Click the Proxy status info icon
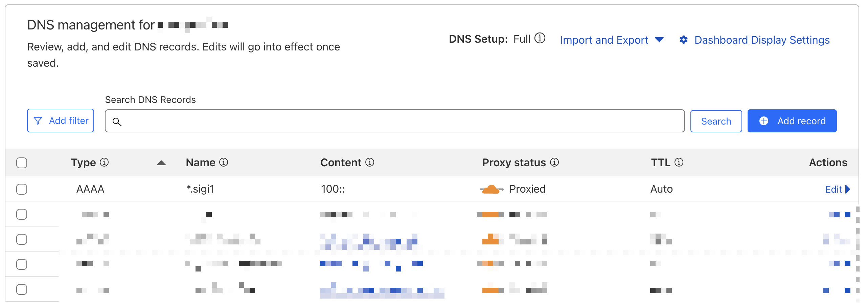Screen dimensions: 868x304 pos(554,162)
